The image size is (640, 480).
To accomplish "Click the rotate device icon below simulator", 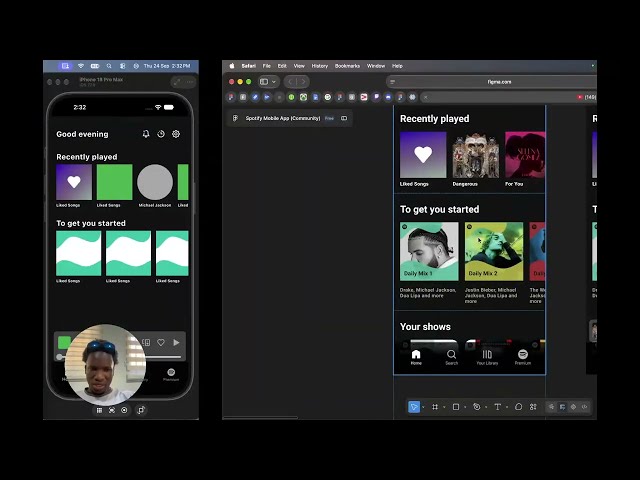I will click(141, 410).
